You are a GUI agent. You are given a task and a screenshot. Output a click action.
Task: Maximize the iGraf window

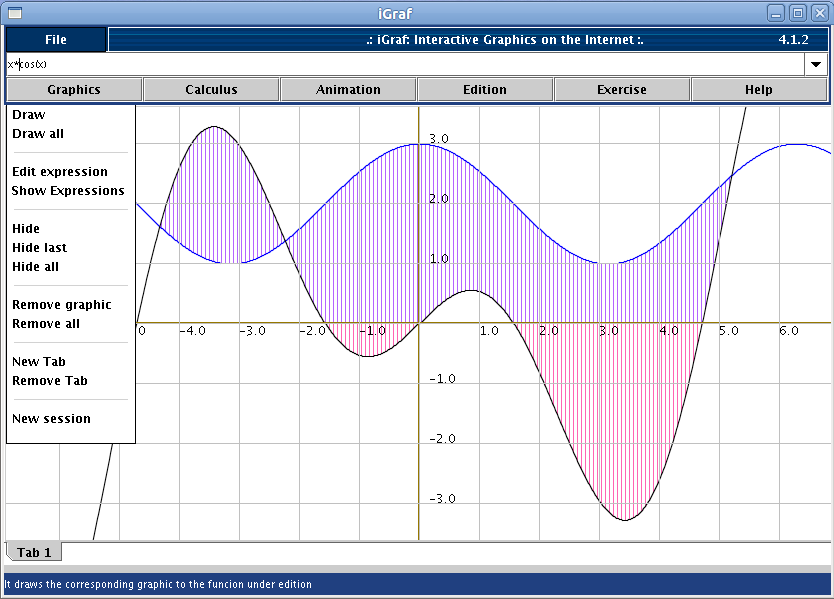pyautogui.click(x=798, y=13)
